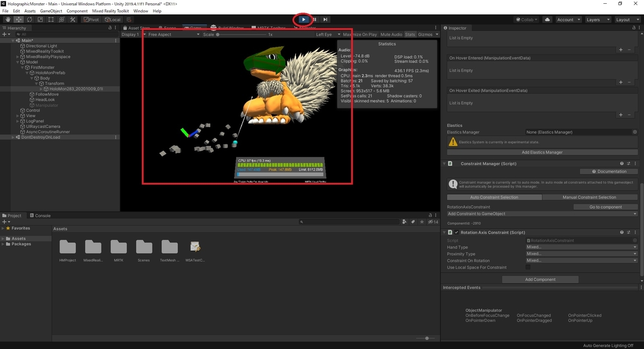Open the Layers dropdown
This screenshot has height=349, width=644.
coord(597,19)
